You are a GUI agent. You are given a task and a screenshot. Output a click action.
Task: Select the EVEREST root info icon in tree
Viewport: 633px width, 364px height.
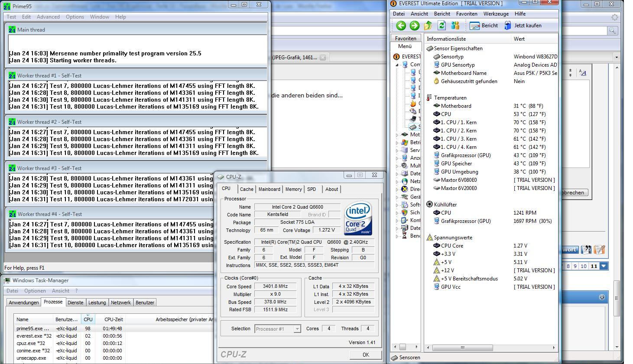tap(396, 57)
